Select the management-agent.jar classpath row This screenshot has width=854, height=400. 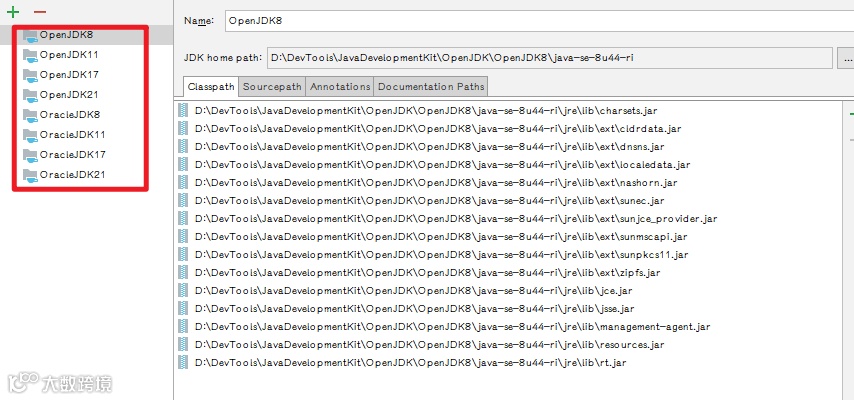point(509,326)
